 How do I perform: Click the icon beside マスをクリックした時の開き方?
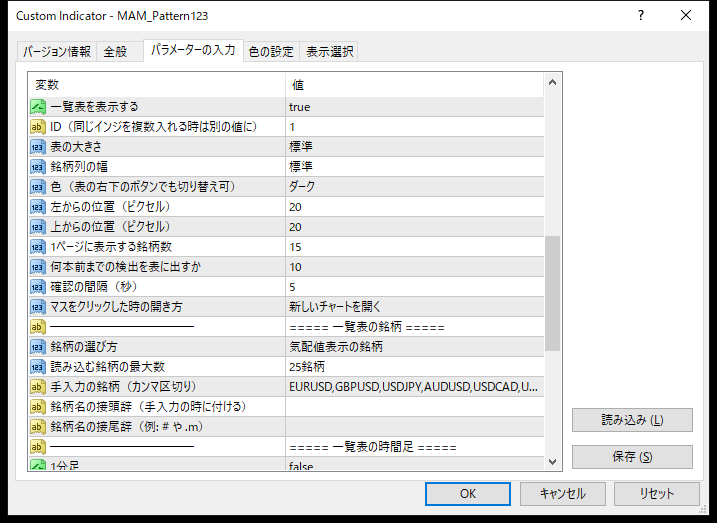click(38, 307)
